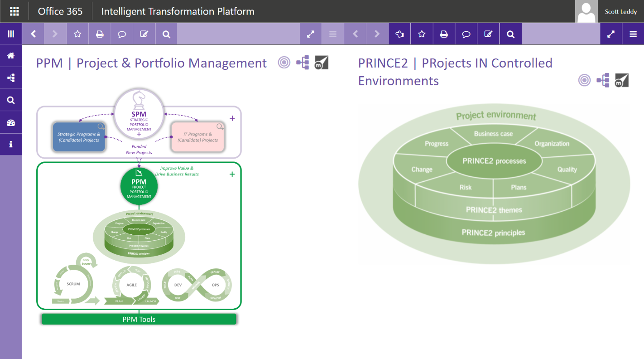The height and width of the screenshot is (359, 644).
Task: Click model icon beside PPM title
Action: click(x=321, y=63)
